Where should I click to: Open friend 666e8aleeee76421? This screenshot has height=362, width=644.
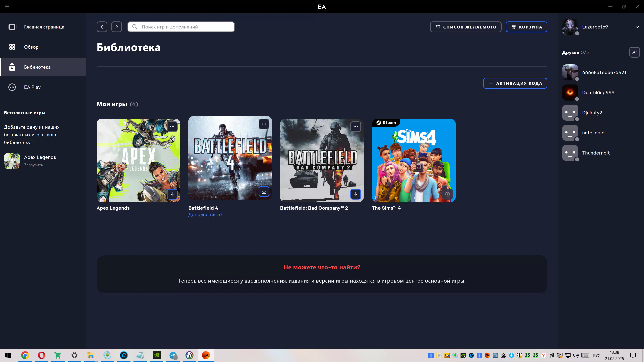[x=601, y=72]
